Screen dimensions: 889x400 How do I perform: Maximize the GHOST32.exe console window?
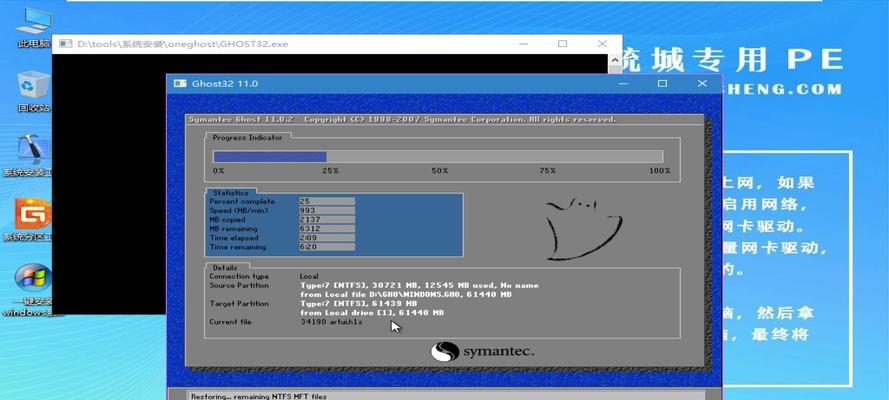[x=562, y=44]
